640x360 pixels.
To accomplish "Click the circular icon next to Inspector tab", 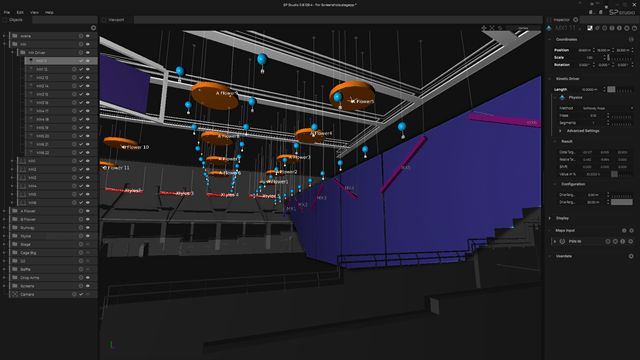I will (576, 20).
